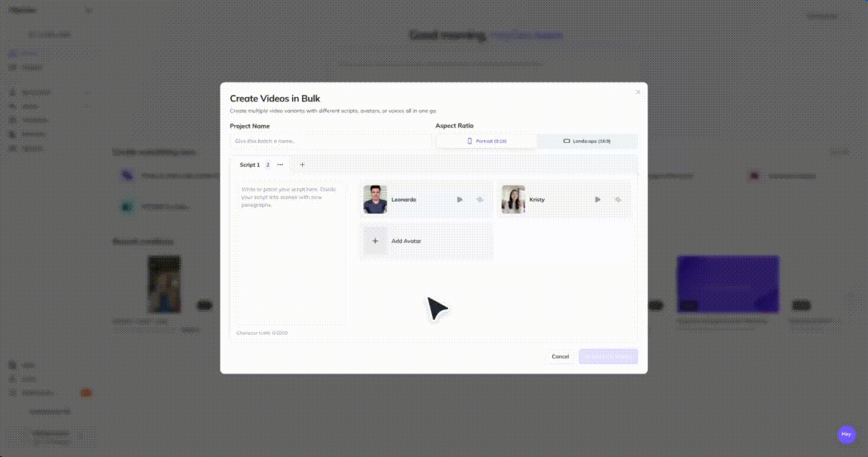Open the purple help chat bubble
The height and width of the screenshot is (457, 868).
tap(846, 434)
